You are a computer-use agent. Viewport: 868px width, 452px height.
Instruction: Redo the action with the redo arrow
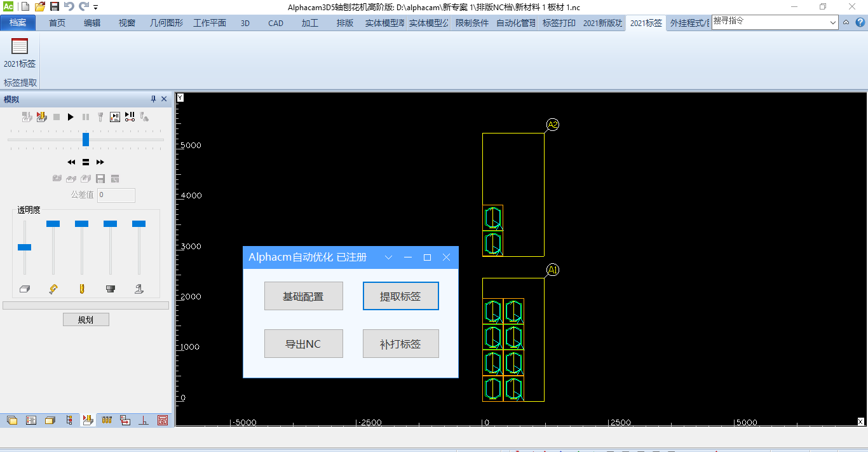[x=84, y=7]
